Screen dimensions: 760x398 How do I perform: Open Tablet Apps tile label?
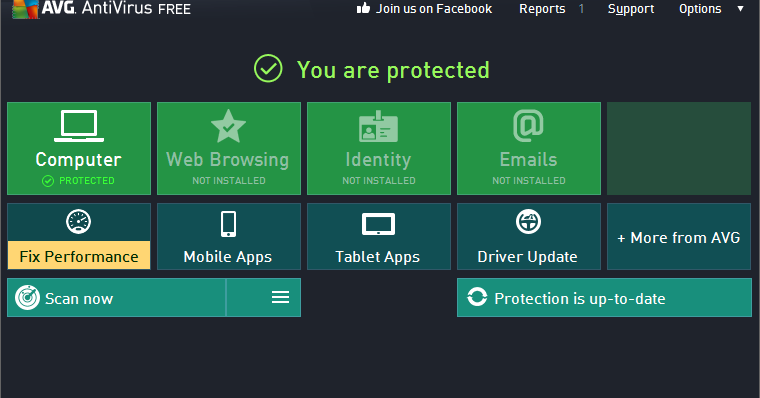click(378, 257)
